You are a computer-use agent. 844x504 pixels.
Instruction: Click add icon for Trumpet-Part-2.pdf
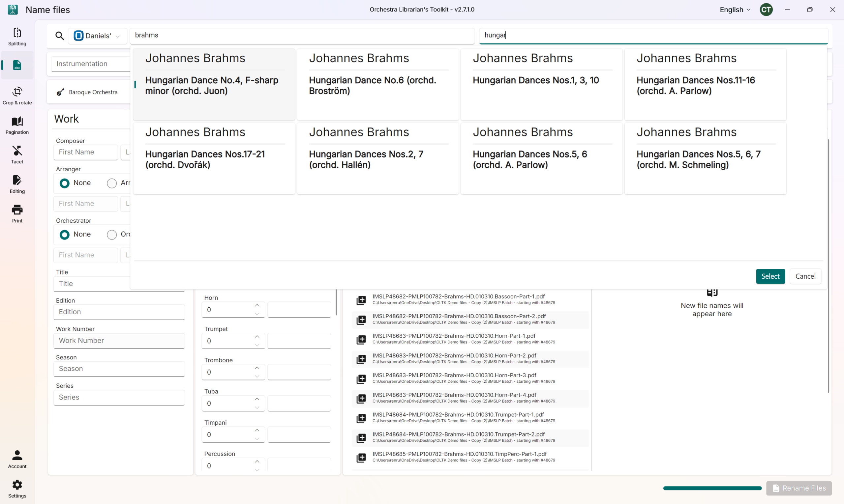point(361,438)
